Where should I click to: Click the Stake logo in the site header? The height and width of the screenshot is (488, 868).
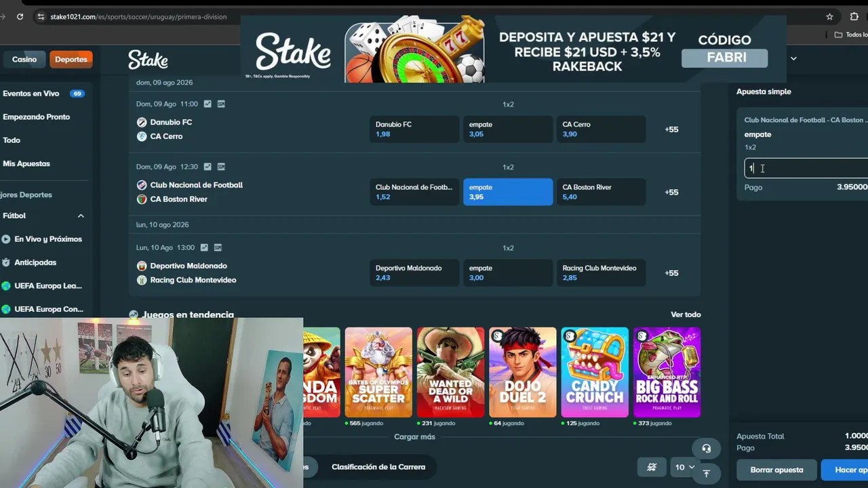tap(148, 60)
